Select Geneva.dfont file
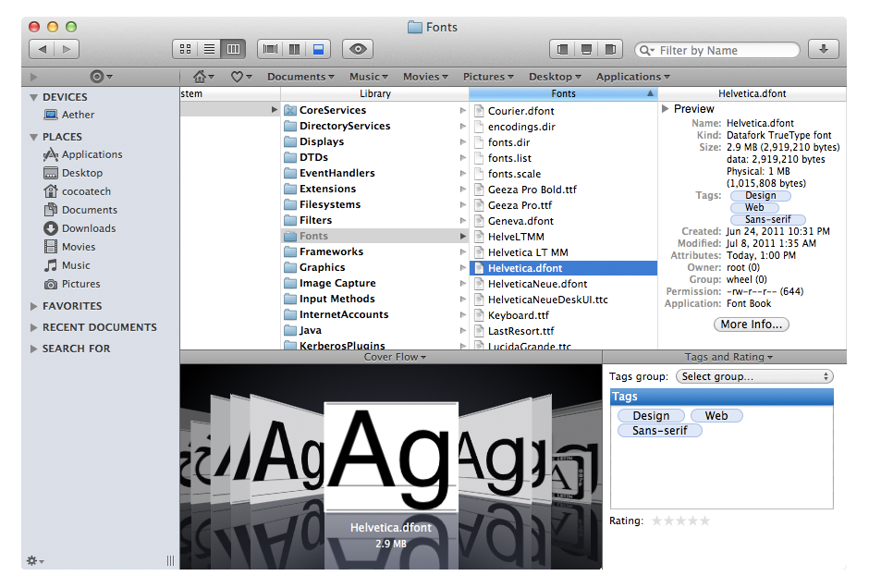This screenshot has height=588, width=869. click(x=563, y=221)
